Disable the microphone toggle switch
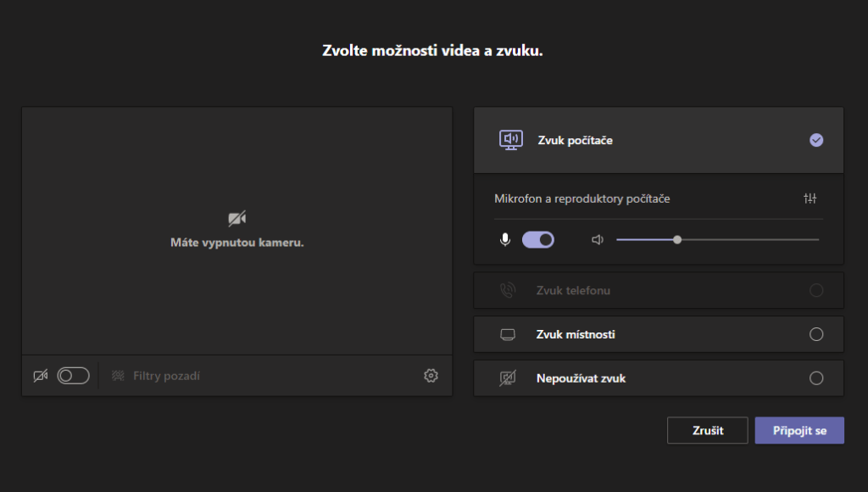The height and width of the screenshot is (492, 868). [x=538, y=240]
